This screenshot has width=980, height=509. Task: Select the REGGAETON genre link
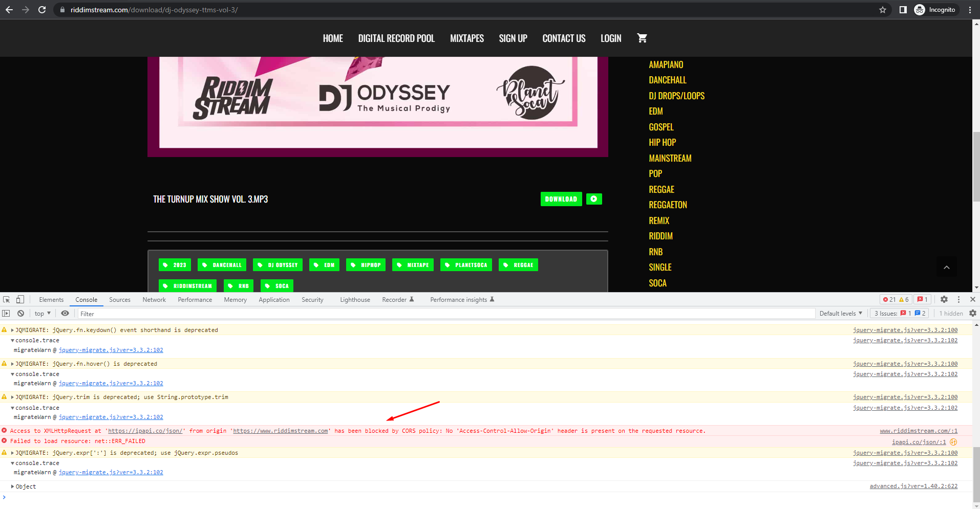[668, 205]
